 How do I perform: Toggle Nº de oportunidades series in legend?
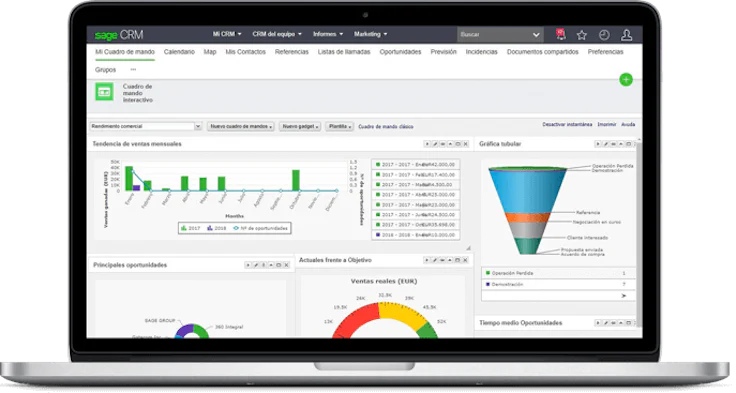tap(261, 228)
